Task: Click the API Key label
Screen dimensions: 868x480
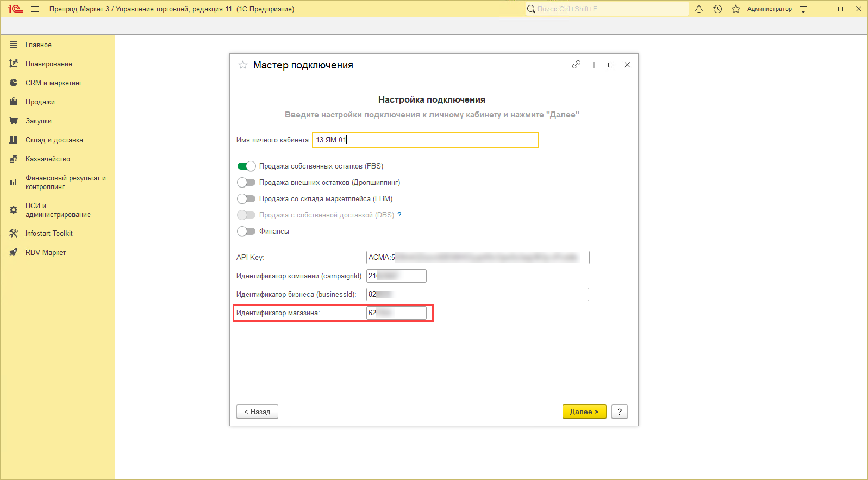Action: (250, 257)
